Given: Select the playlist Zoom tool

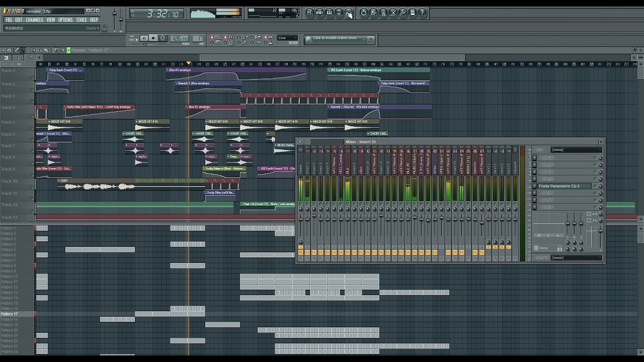Looking at the screenshot, I should point(56,50).
